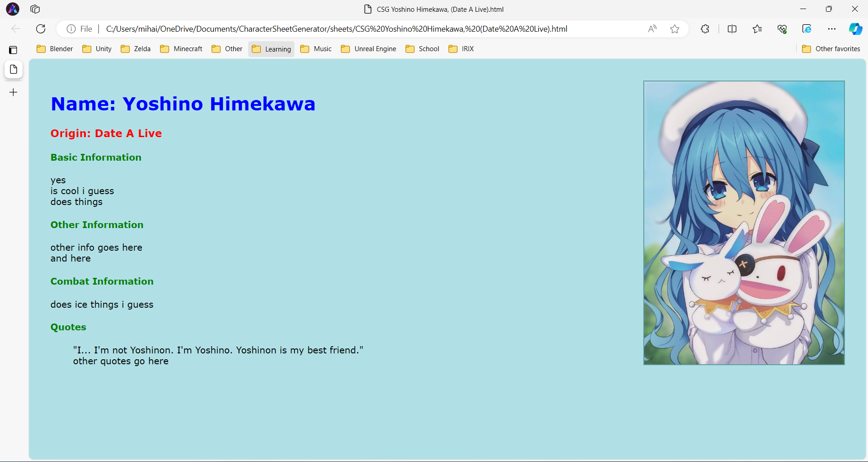This screenshot has width=868, height=462.
Task: Open the profile avatar icon
Action: (x=13, y=9)
